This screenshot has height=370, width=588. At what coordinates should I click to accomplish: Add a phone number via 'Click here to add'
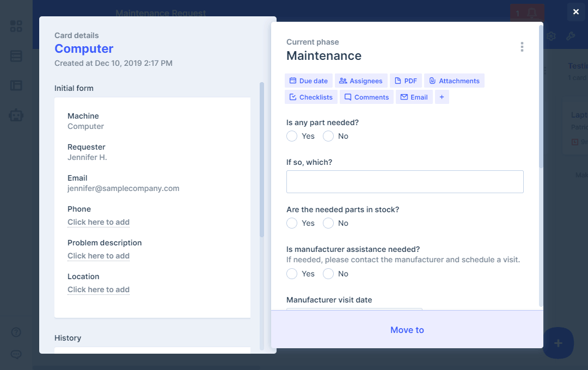pyautogui.click(x=99, y=222)
